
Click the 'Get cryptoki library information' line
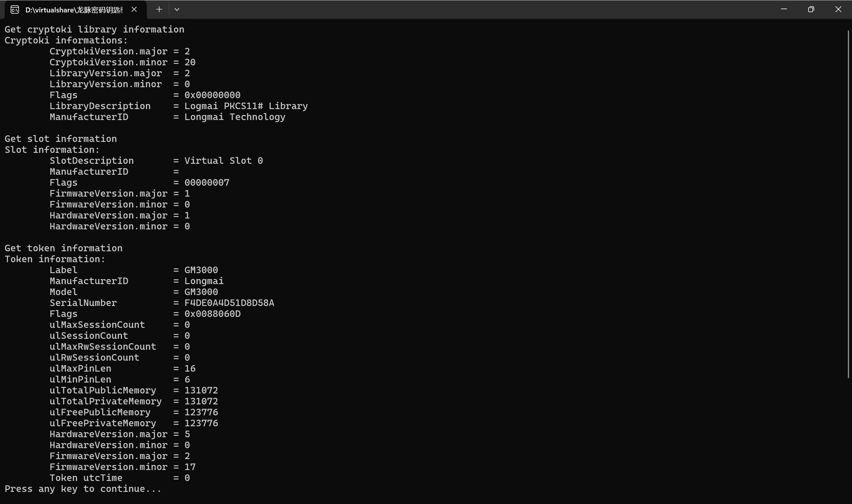pos(94,29)
